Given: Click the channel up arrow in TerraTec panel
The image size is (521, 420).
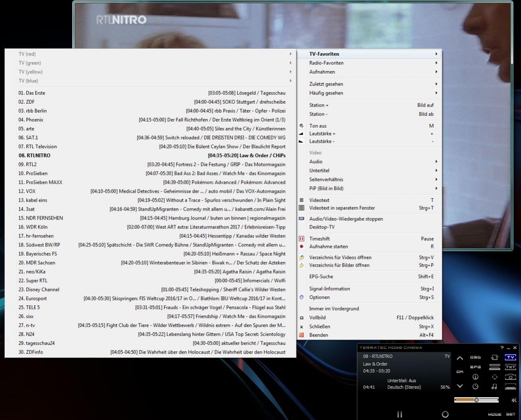Looking at the screenshot, I should (x=460, y=358).
